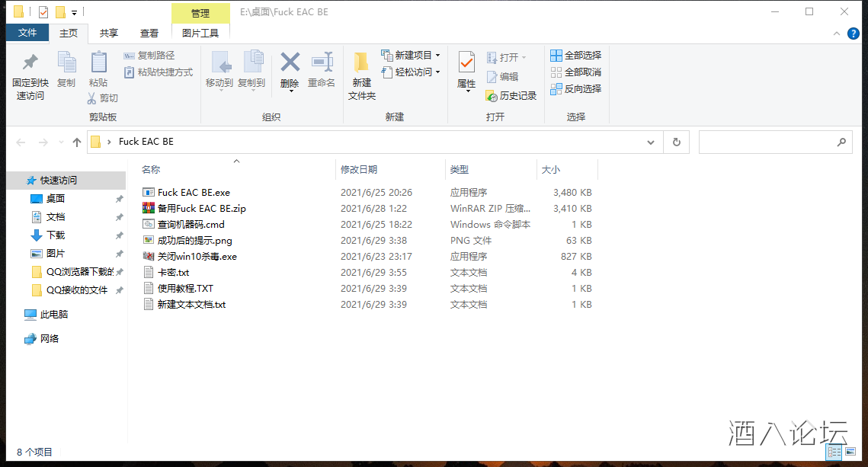Click the Copy (复制) ribbon icon
The height and width of the screenshot is (467, 868).
[x=66, y=62]
